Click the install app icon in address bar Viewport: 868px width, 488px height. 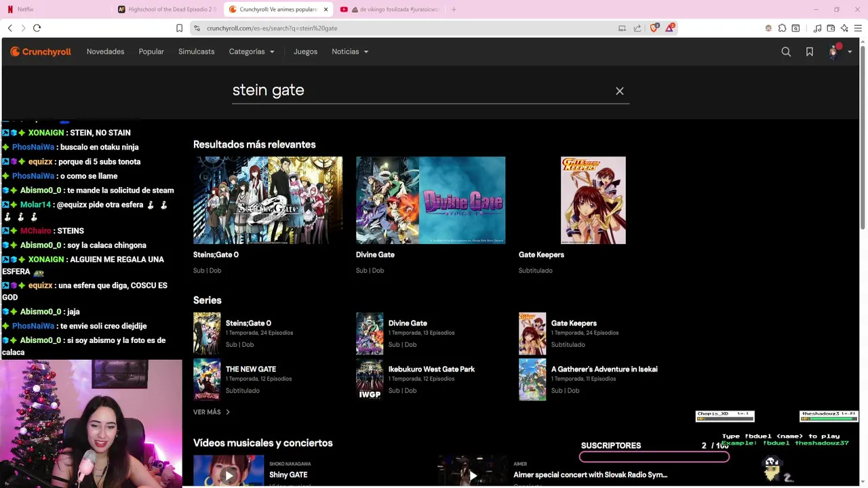coord(622,28)
